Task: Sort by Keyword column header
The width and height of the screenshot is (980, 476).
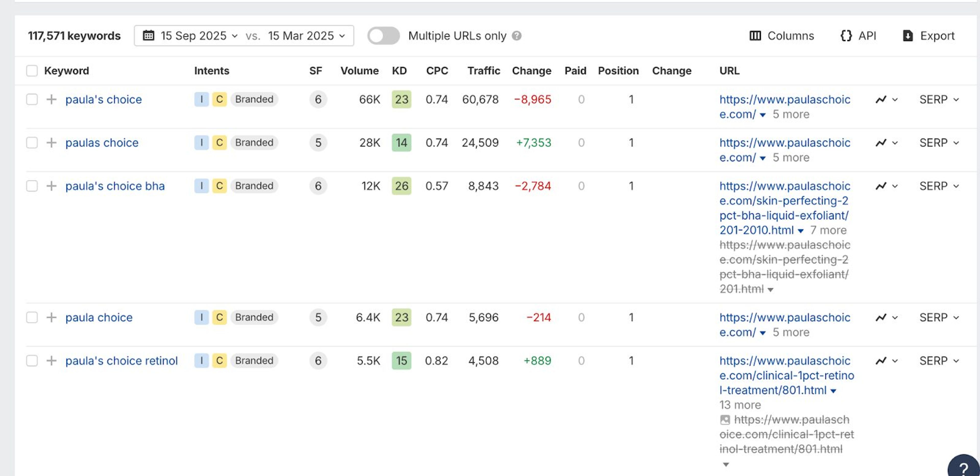Action: click(x=67, y=71)
